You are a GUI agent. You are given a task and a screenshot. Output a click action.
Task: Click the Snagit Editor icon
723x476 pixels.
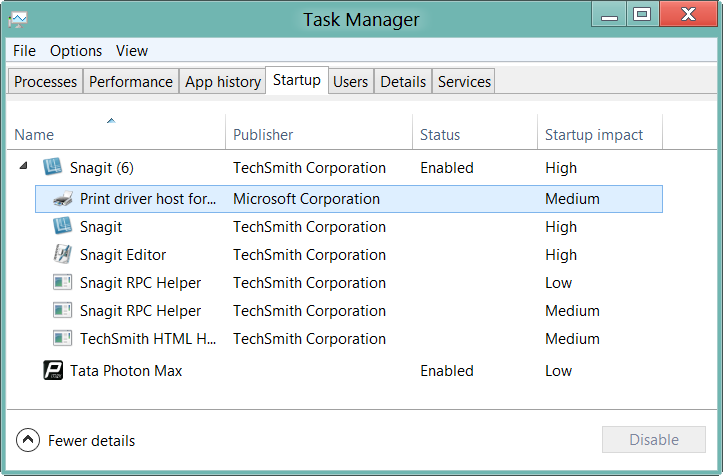[62, 255]
